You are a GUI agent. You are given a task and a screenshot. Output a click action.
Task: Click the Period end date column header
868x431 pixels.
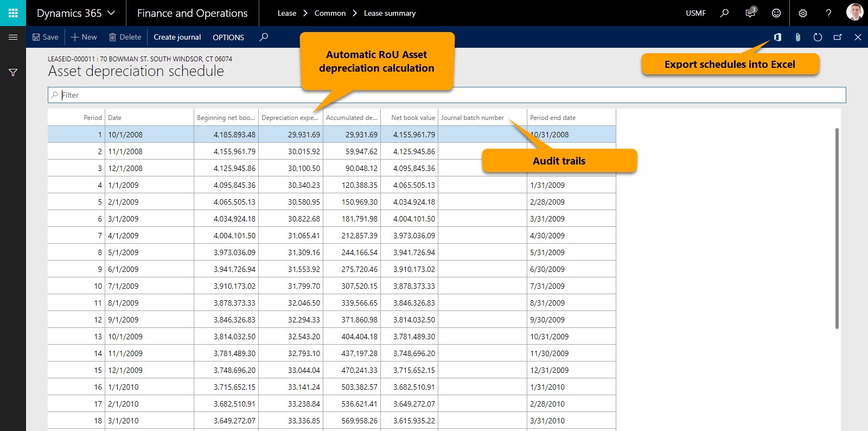553,118
